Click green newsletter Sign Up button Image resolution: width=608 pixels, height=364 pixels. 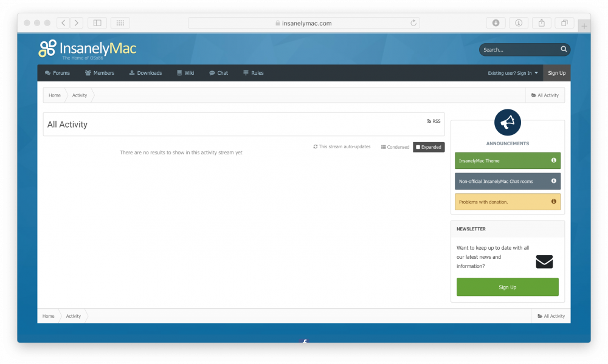507,287
